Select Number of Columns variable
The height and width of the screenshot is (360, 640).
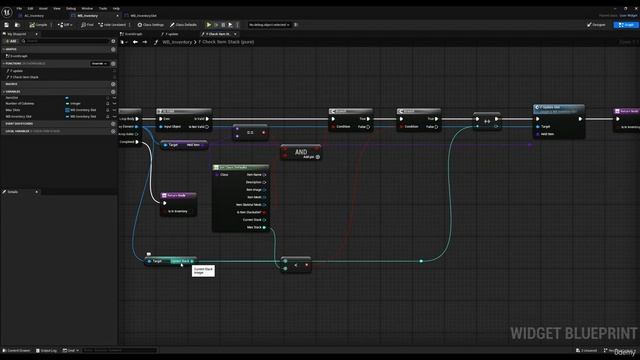click(x=20, y=104)
